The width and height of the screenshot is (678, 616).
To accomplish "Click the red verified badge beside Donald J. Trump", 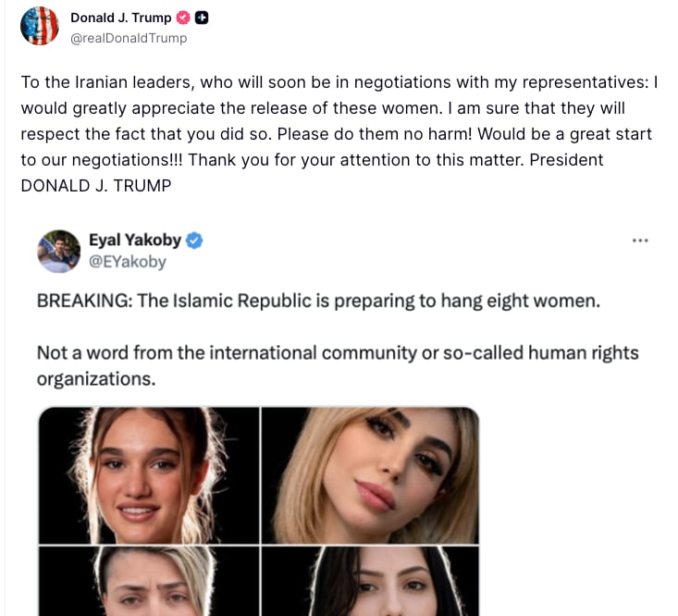I will tap(183, 18).
